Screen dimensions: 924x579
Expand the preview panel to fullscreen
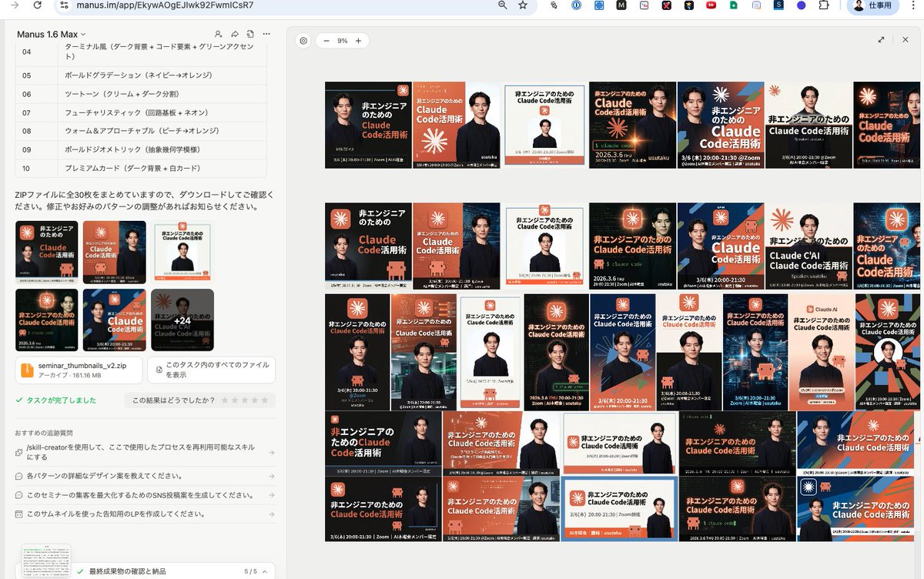(881, 39)
